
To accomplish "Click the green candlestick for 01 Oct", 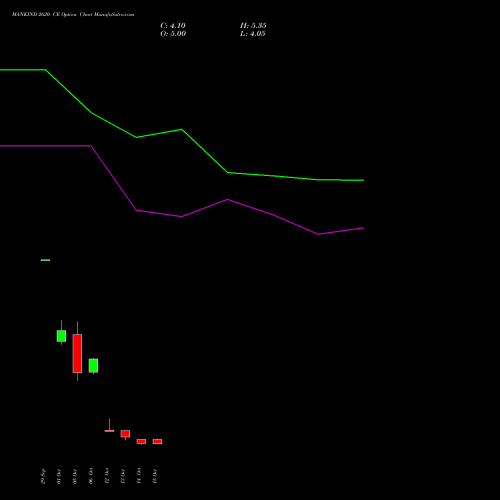I will pyautogui.click(x=61, y=336).
